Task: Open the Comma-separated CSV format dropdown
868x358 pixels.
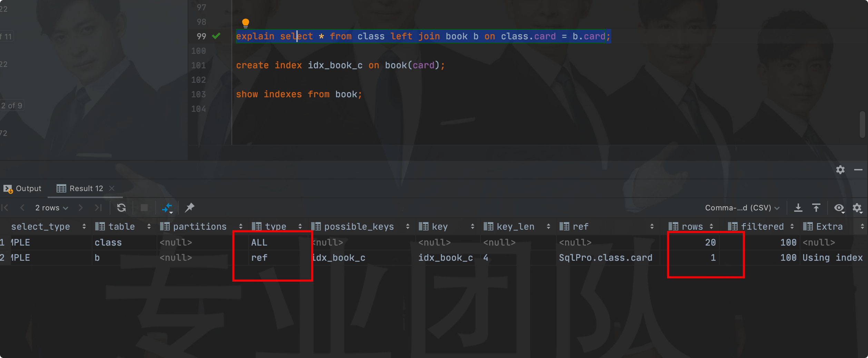Action: [742, 208]
